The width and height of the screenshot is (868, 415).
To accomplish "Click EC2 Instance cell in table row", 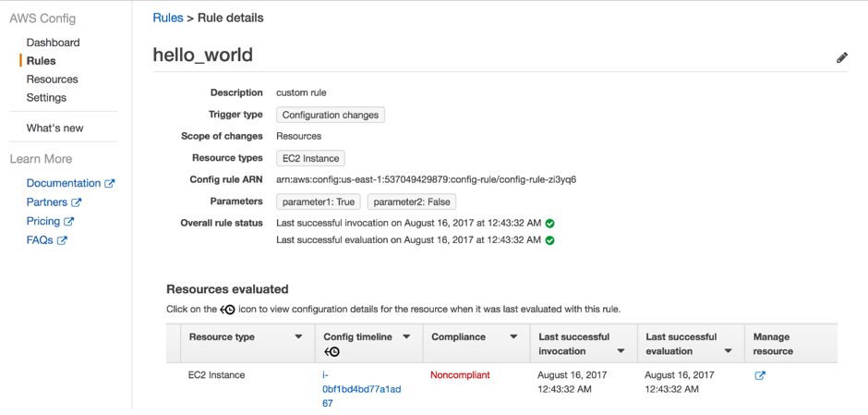I will [x=216, y=375].
